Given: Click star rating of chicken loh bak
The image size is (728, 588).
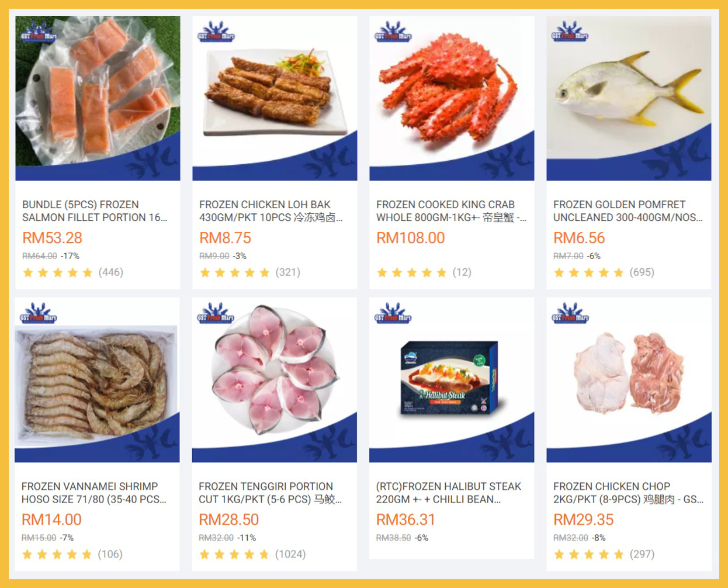Looking at the screenshot, I should 235,272.
